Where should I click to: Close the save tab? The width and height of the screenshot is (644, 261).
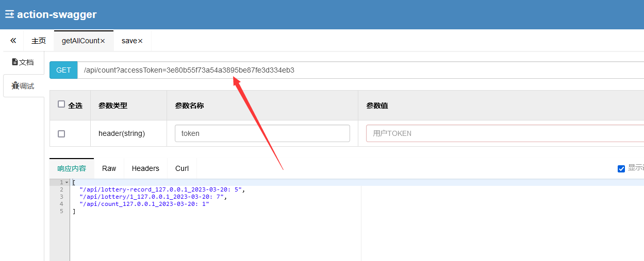click(x=140, y=41)
